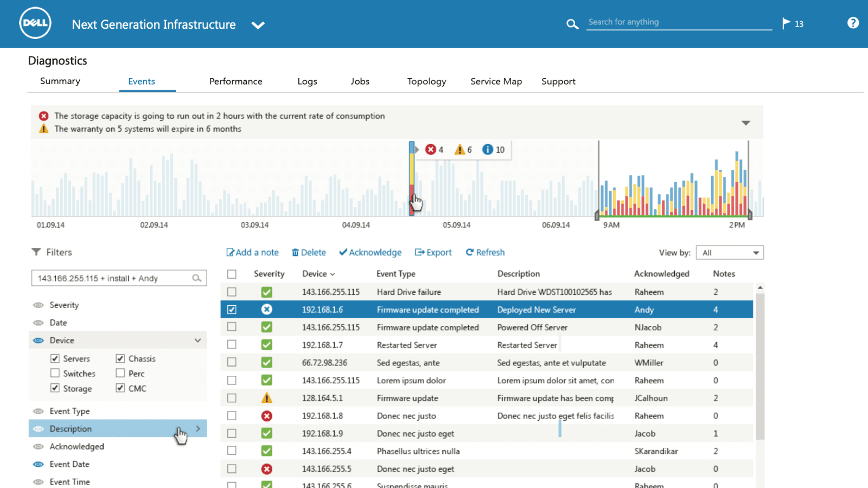Click the Dell logo
868x488 pixels.
click(35, 23)
